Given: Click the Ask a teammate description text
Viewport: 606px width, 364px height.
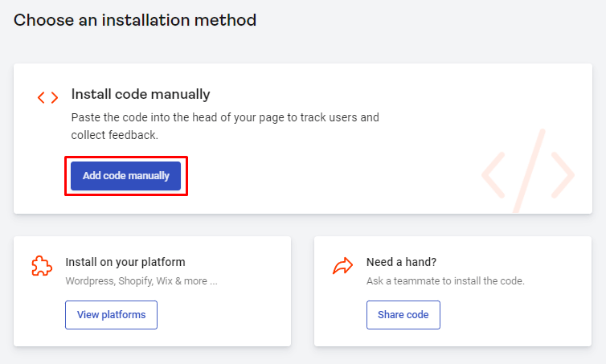Looking at the screenshot, I should click(x=445, y=281).
